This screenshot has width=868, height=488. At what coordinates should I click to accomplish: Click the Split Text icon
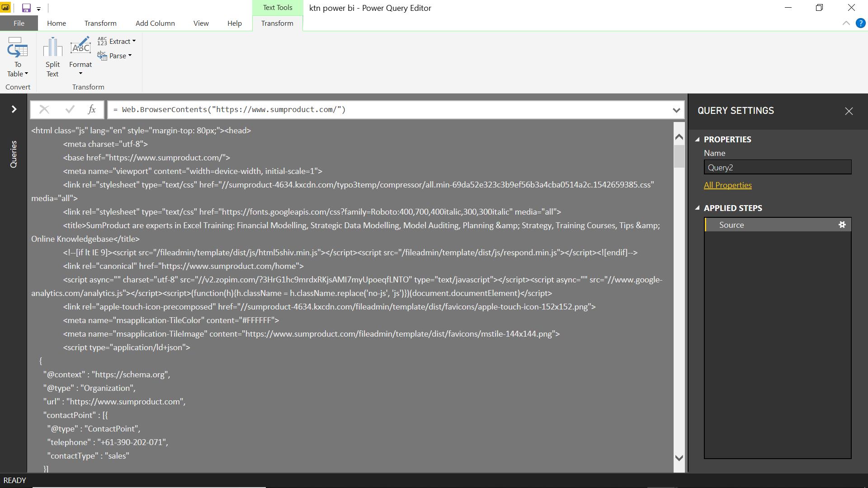point(52,48)
